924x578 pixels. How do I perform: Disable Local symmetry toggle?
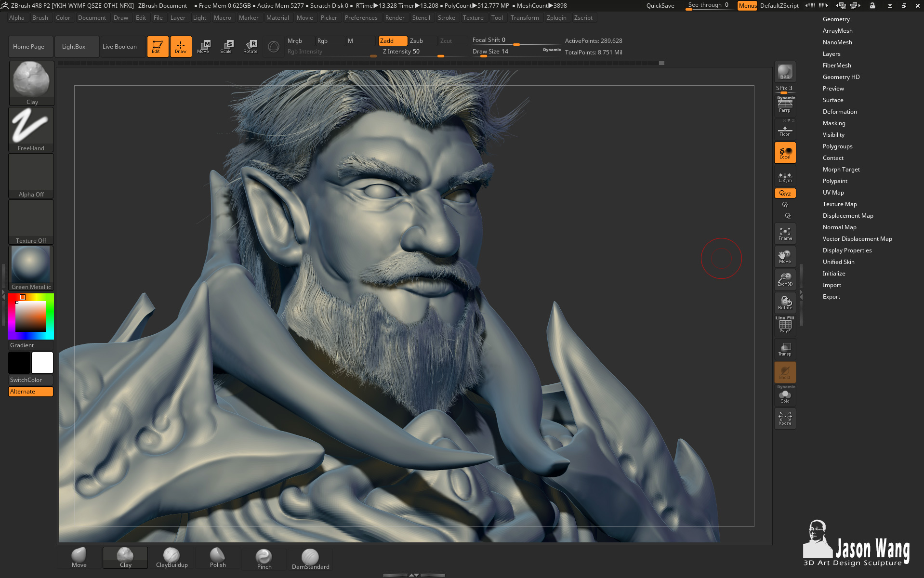pyautogui.click(x=785, y=153)
